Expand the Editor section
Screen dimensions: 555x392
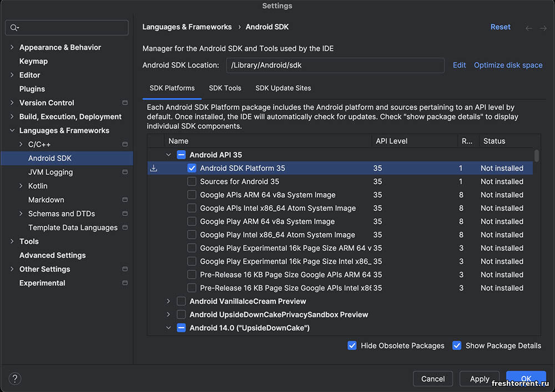click(12, 75)
